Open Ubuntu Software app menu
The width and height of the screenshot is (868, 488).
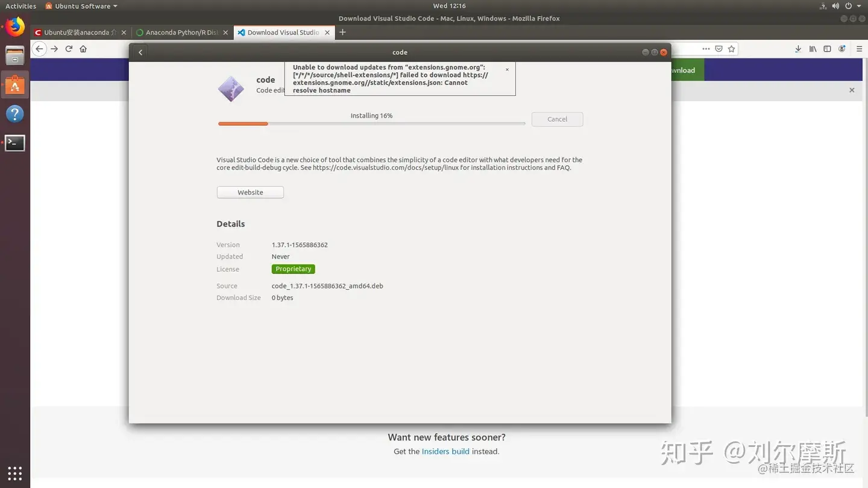[x=81, y=6]
